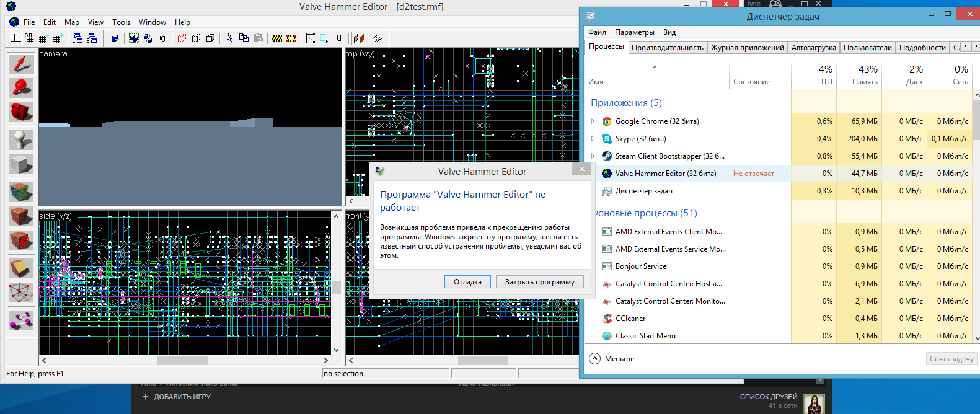This screenshot has width=980, height=414.
Task: Switch to the Производительность tab
Action: pyautogui.click(x=668, y=47)
